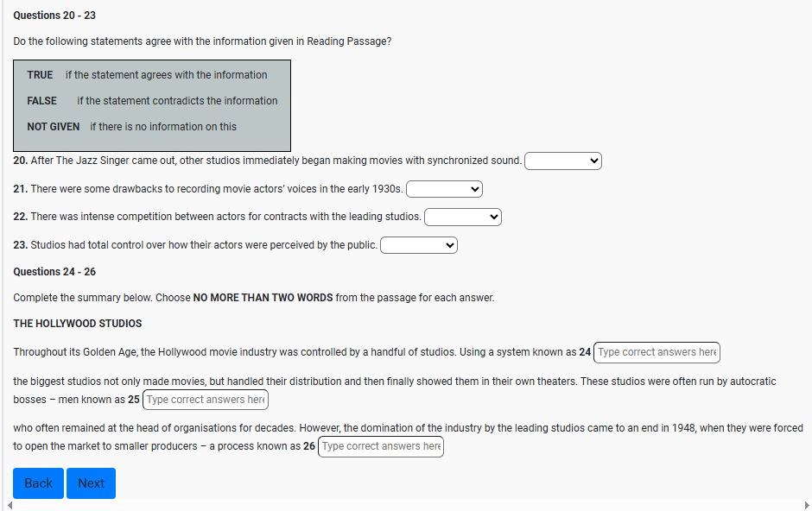Expand the question 21 answer dropdown
Screen dimensions: 812x511
444,189
